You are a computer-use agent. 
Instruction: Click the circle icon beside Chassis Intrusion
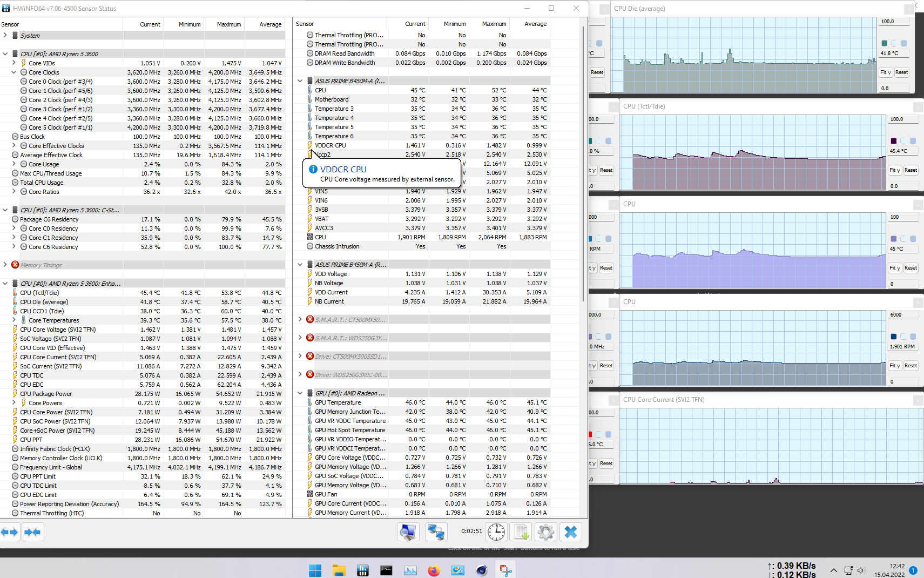310,246
